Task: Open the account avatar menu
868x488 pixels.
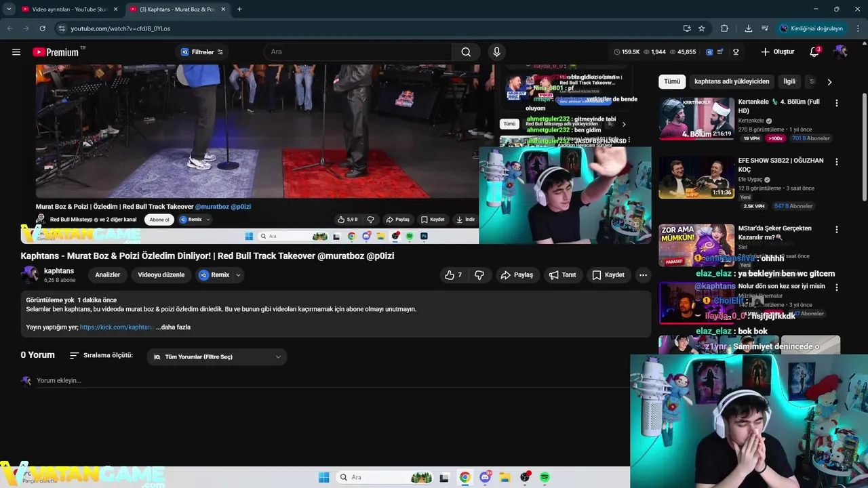Action: 840,52
